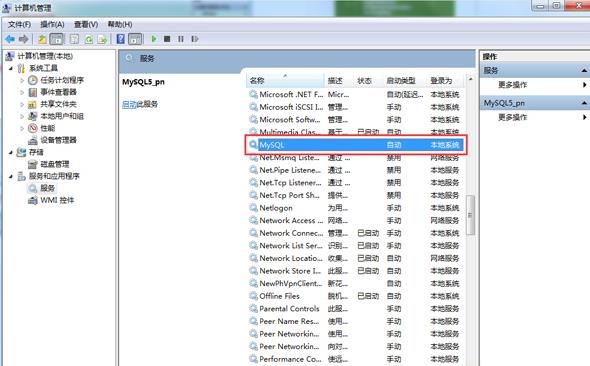
Task: Open the 查看(V) menu
Action: point(86,24)
